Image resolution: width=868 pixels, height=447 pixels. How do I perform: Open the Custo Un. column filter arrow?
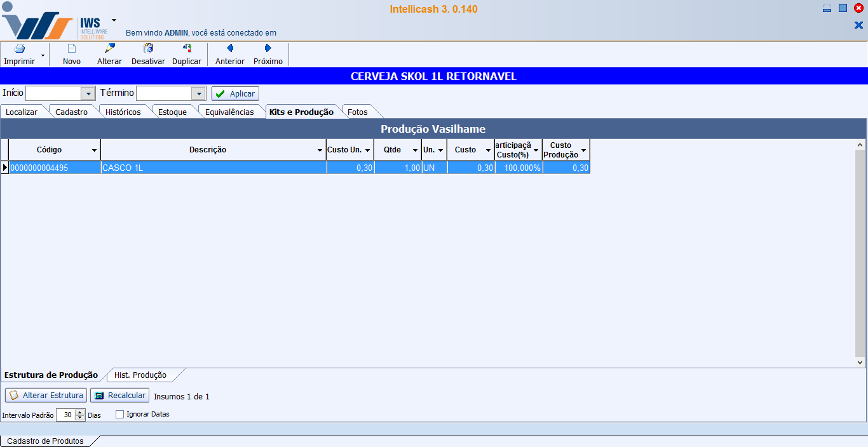coord(367,150)
